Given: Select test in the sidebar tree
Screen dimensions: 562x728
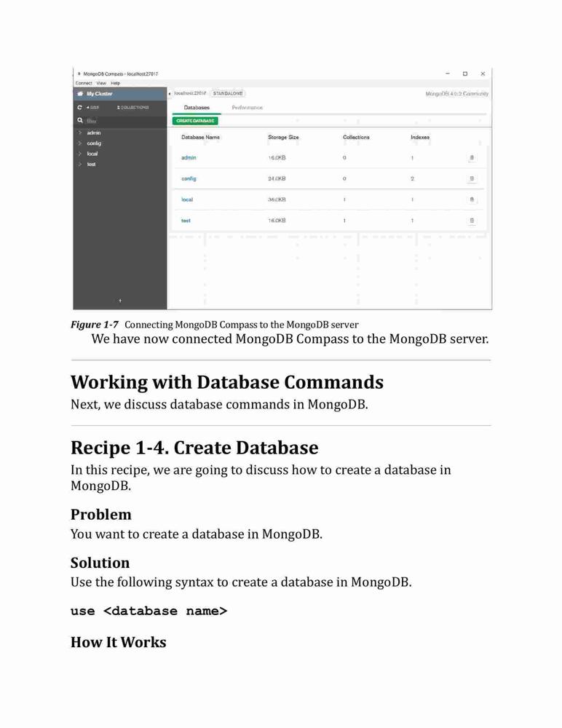Looking at the screenshot, I should [x=91, y=165].
